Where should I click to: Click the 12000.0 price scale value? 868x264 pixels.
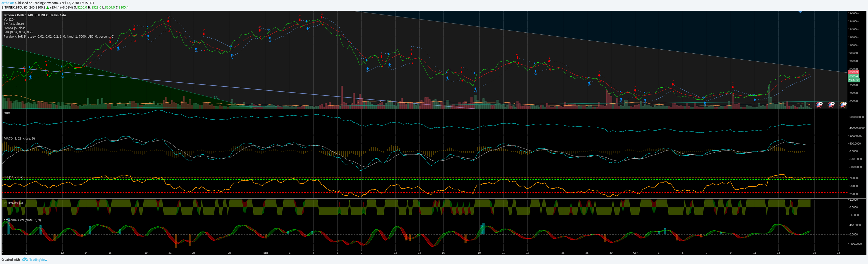click(854, 13)
